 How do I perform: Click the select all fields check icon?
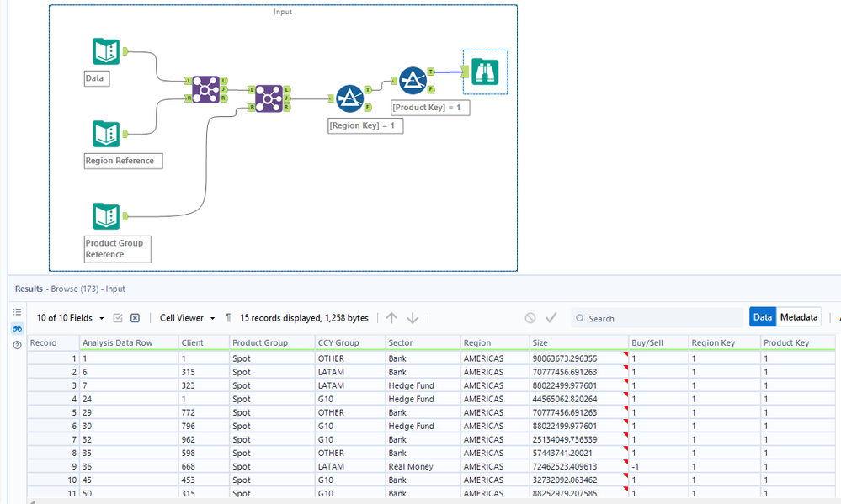click(x=118, y=318)
